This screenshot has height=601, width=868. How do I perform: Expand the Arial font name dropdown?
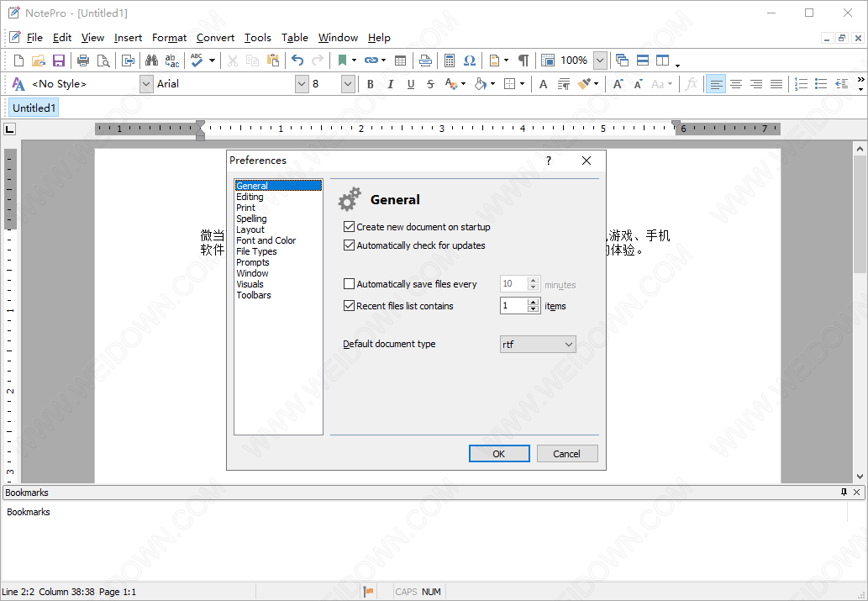point(302,84)
